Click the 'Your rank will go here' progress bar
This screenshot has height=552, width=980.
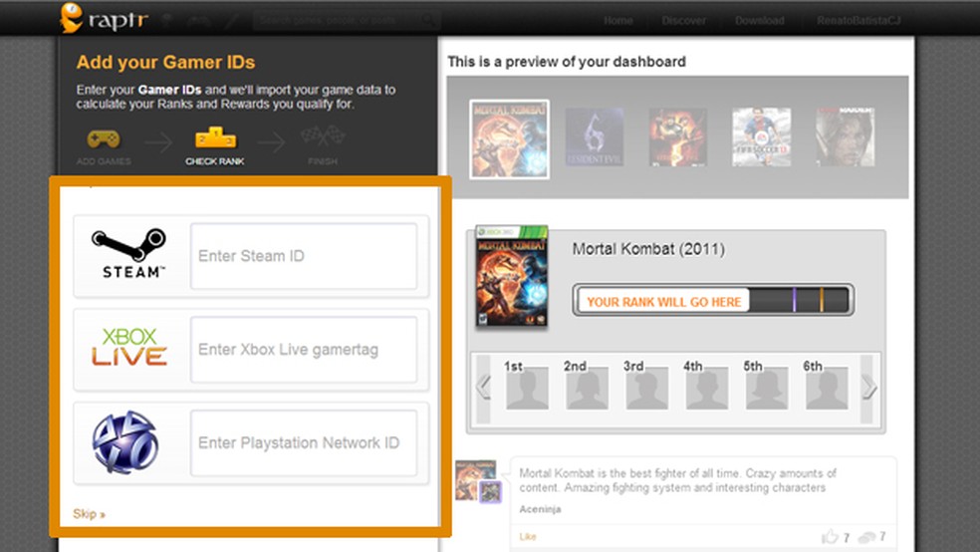[713, 300]
